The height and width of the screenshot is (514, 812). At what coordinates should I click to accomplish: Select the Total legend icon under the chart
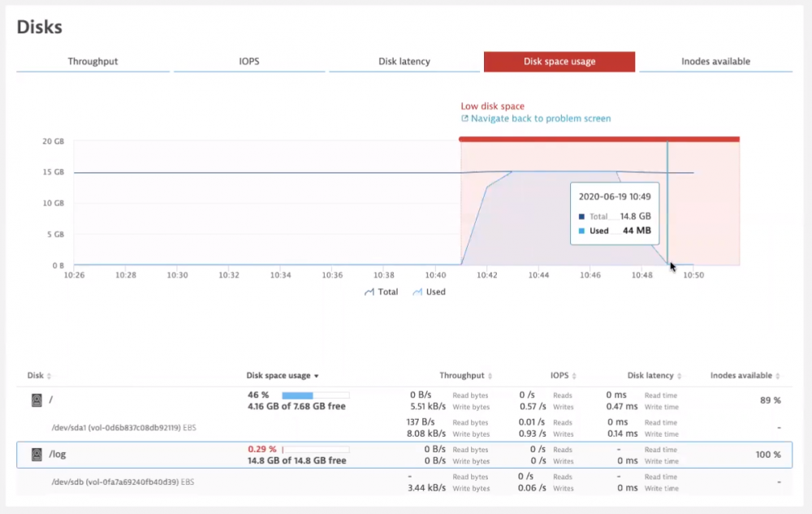click(371, 292)
